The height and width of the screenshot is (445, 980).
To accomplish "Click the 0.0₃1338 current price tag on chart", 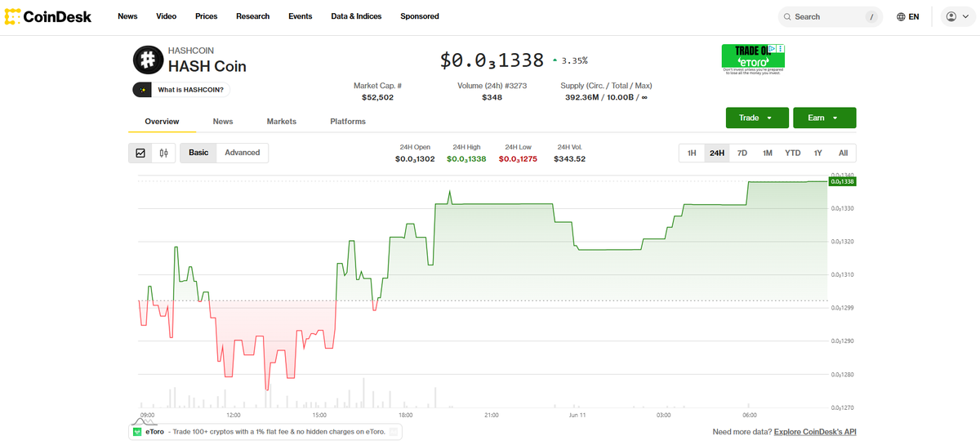I will tap(842, 182).
